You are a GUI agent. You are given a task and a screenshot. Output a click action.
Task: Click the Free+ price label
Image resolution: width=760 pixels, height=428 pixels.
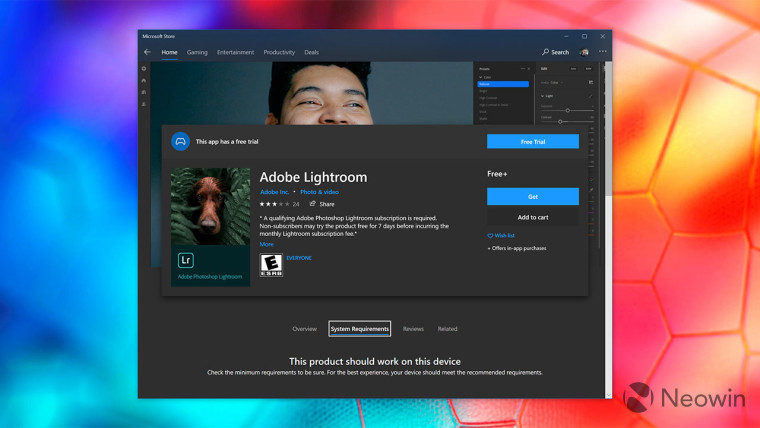[x=497, y=174]
